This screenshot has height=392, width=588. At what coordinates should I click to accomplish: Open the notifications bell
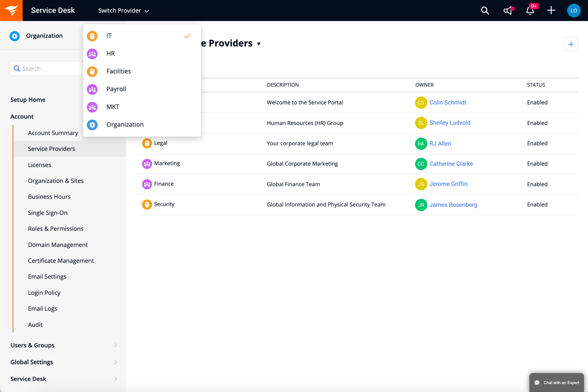click(x=530, y=11)
